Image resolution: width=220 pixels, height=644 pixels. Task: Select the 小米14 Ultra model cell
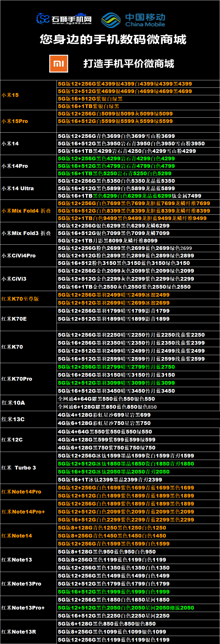coord(29,188)
